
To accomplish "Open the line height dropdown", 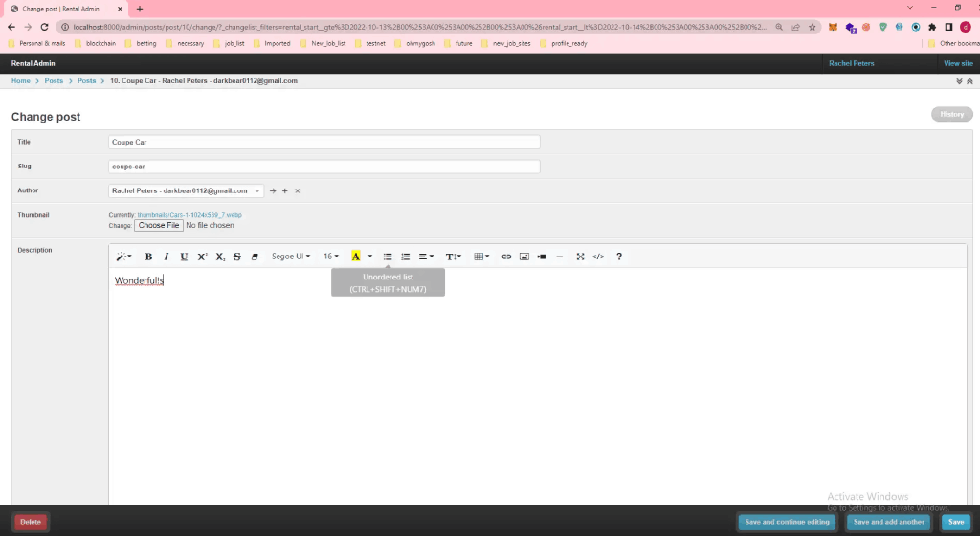I will [453, 257].
